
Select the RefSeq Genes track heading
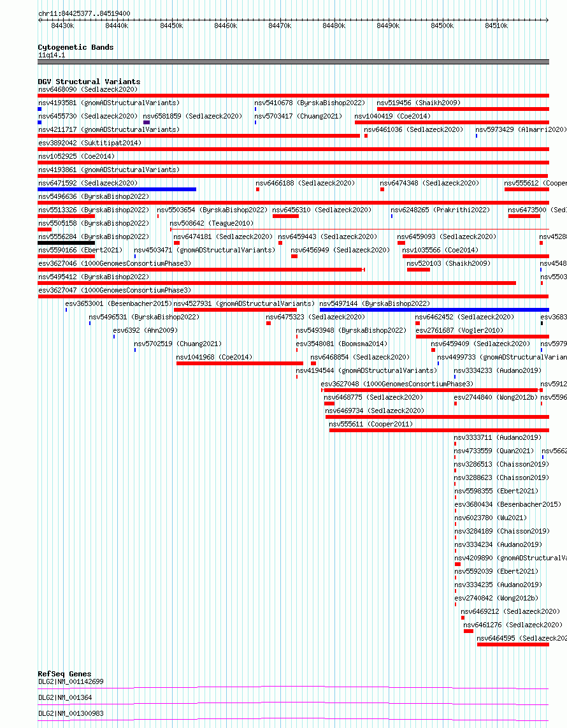[64, 674]
